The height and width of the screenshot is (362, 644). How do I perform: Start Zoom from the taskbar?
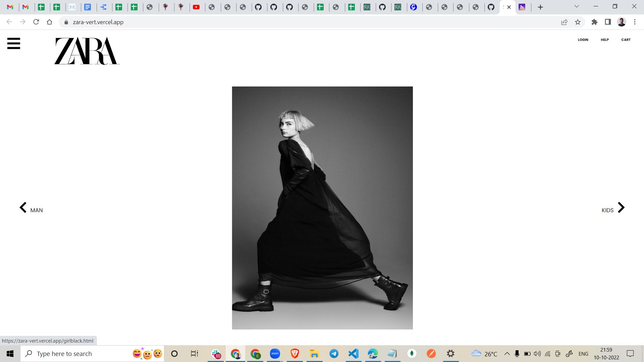pos(275,353)
